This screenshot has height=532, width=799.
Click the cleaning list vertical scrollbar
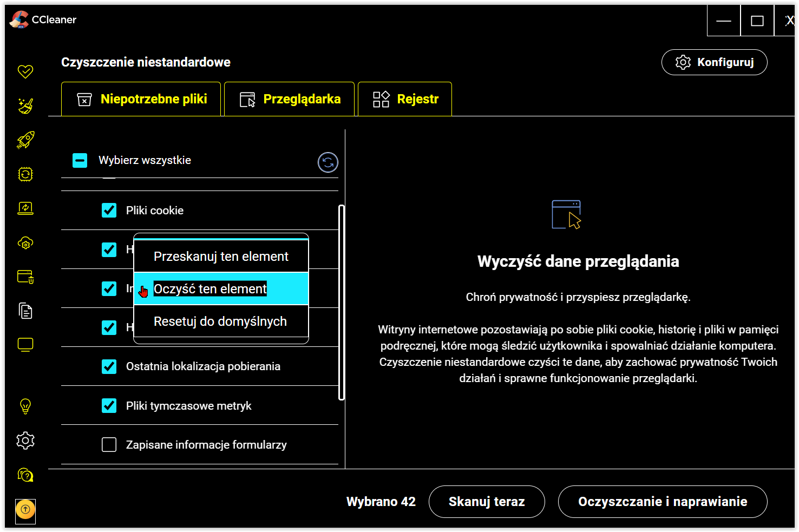(x=342, y=303)
